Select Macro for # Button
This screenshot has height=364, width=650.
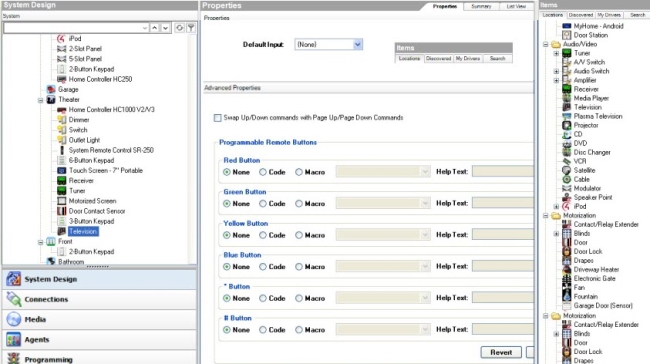coord(299,330)
